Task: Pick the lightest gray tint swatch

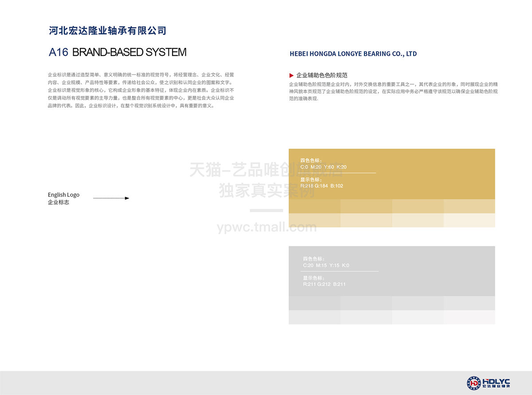Action: coord(469,317)
